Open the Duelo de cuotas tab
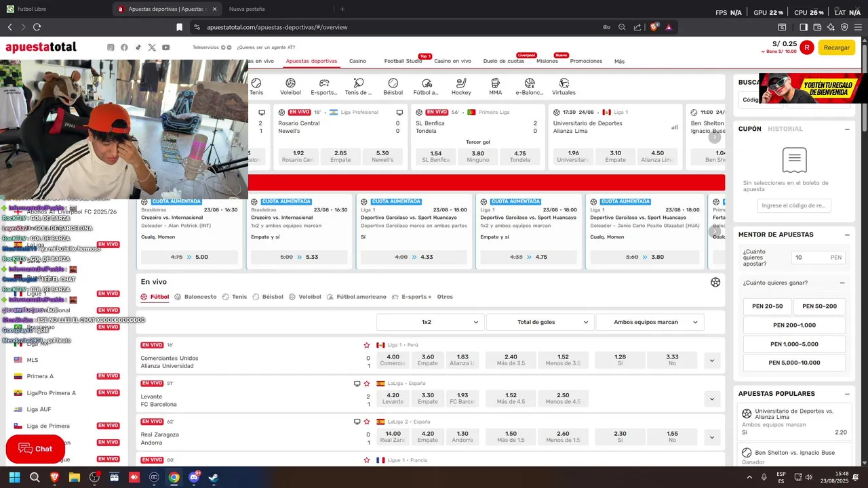868x488 pixels. [503, 61]
